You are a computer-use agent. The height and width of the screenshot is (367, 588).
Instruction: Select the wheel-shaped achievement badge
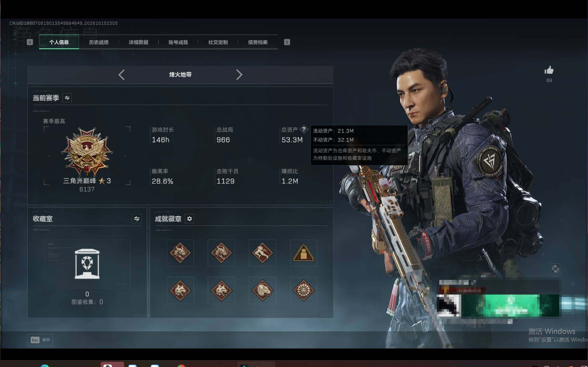[303, 291]
